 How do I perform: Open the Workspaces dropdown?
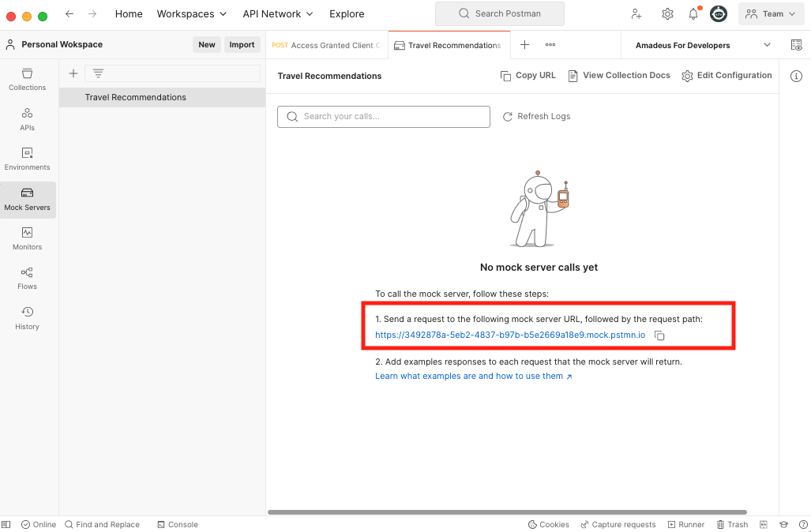coord(191,14)
